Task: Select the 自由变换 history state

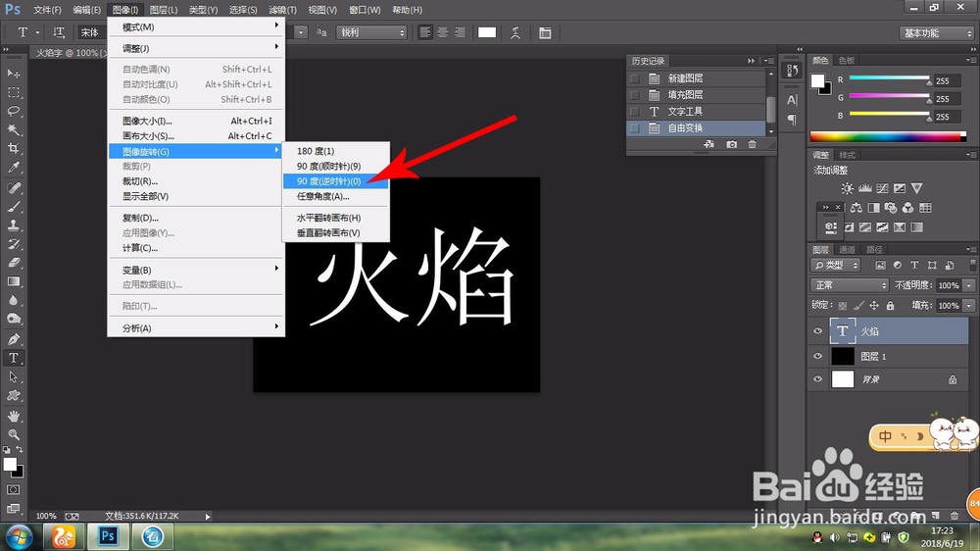Action: pos(696,128)
